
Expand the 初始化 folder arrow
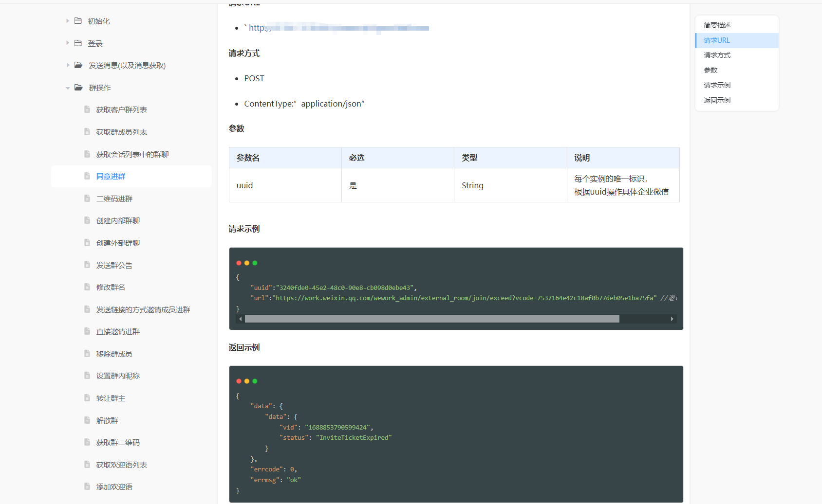point(68,21)
